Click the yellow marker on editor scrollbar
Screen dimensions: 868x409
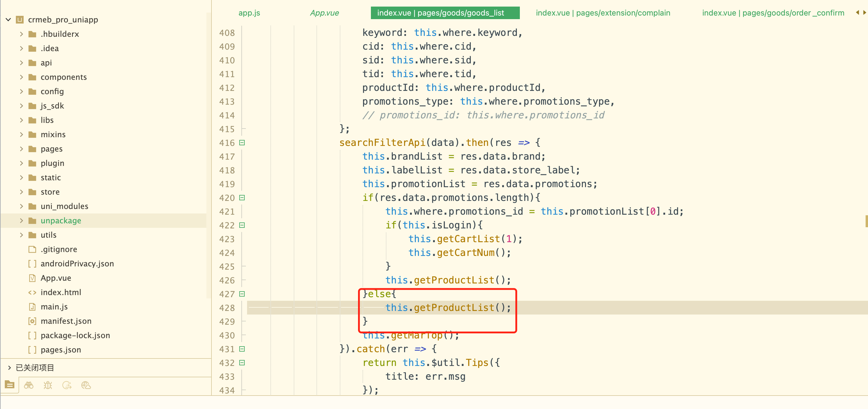866,221
